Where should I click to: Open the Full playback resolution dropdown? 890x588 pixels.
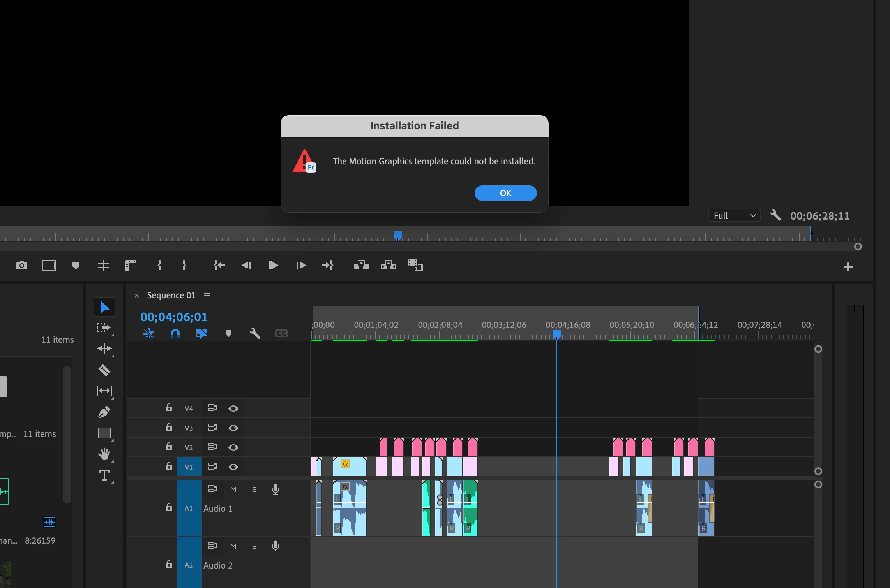coord(734,216)
